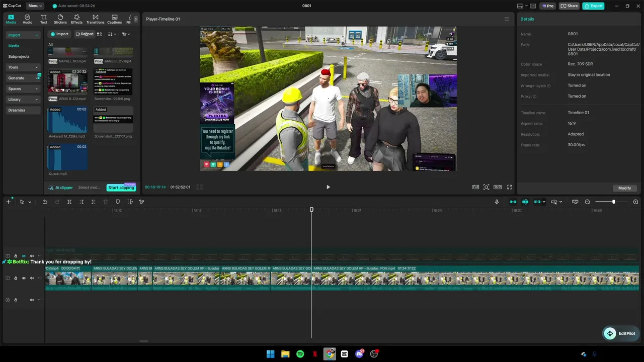Open the player fullscreen icon
The width and height of the screenshot is (644, 362).
(x=509, y=187)
